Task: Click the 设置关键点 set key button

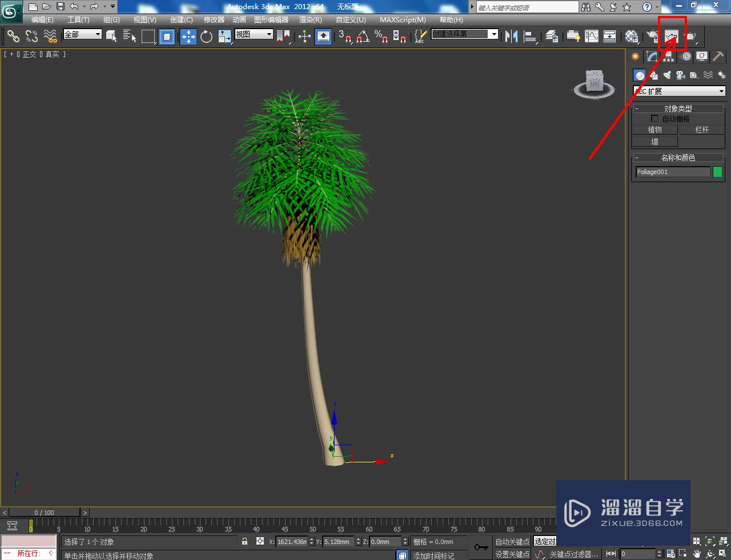Action: pyautogui.click(x=512, y=554)
